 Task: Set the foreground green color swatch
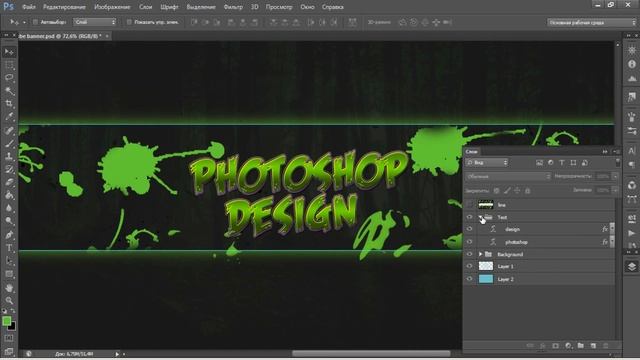click(x=6, y=321)
